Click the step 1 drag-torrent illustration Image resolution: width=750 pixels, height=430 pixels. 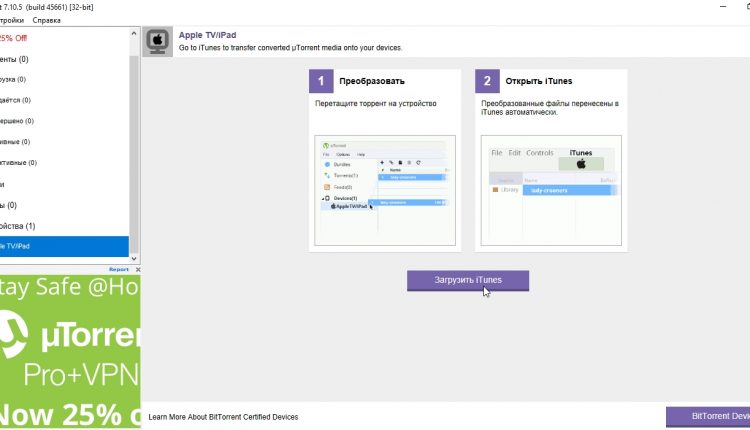point(385,190)
